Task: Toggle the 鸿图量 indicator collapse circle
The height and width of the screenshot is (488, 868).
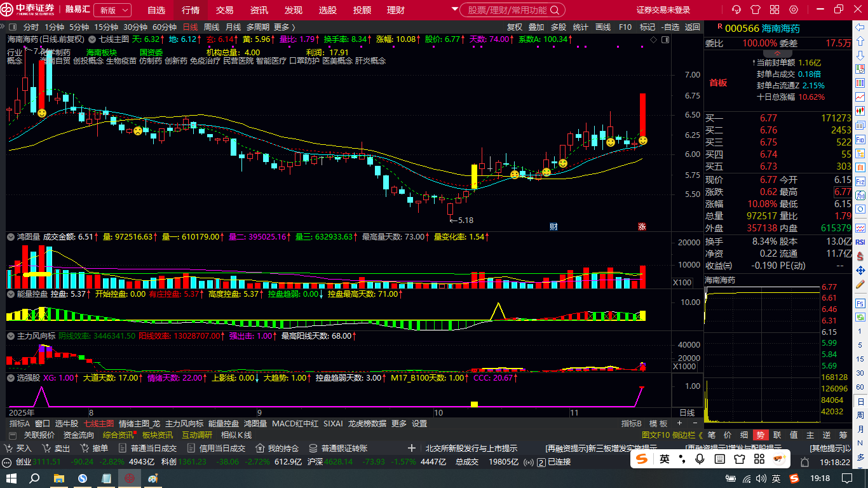Action: click(x=11, y=236)
